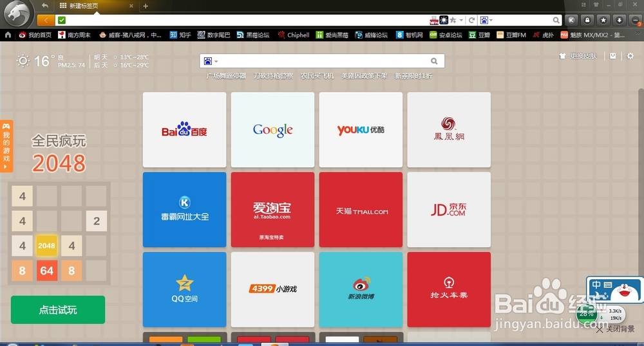Open 虎扑 bookmark
644x346 pixels.
(x=544, y=35)
